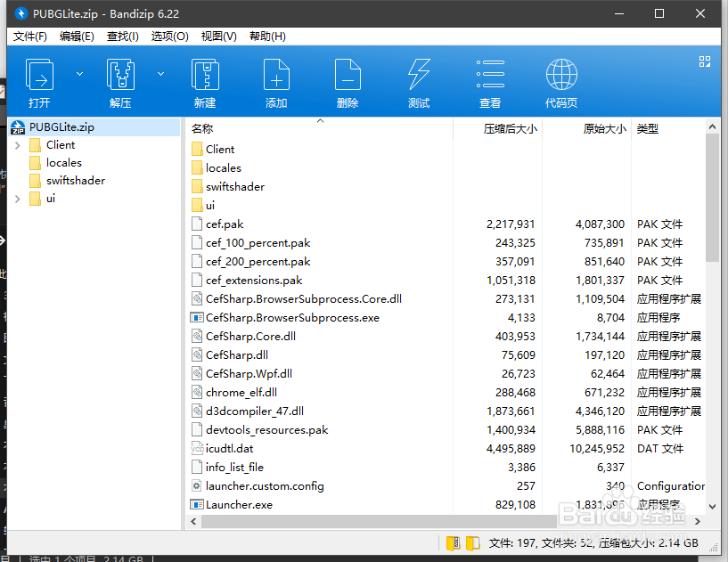Select the locales folder icon in file list
Viewport: 728px width, 562px height.
(197, 167)
